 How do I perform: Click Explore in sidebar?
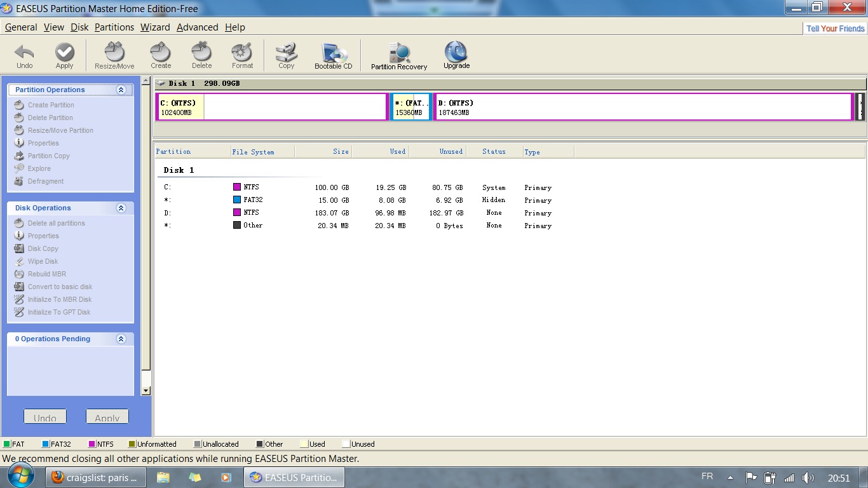point(39,168)
